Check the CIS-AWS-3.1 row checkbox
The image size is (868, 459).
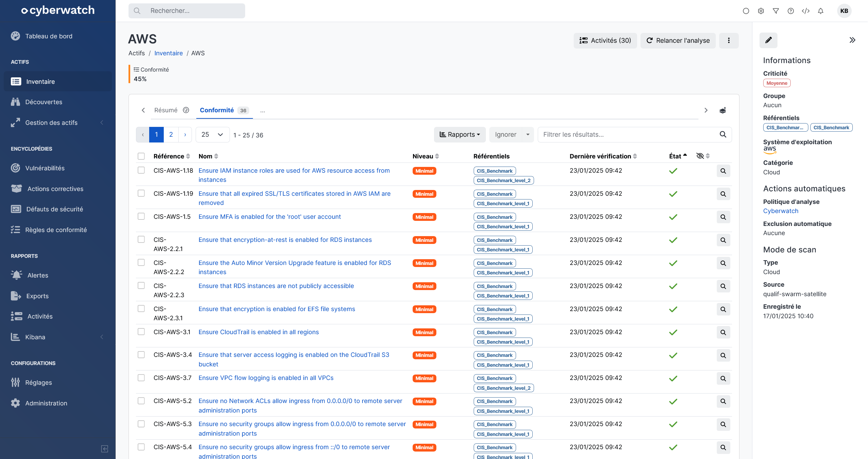click(141, 332)
